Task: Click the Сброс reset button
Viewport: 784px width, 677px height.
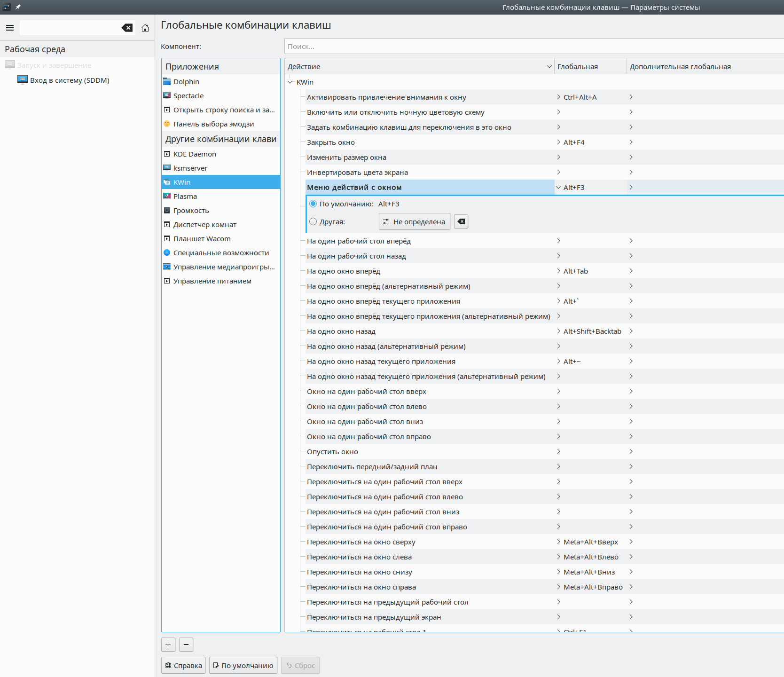Action: pyautogui.click(x=300, y=665)
